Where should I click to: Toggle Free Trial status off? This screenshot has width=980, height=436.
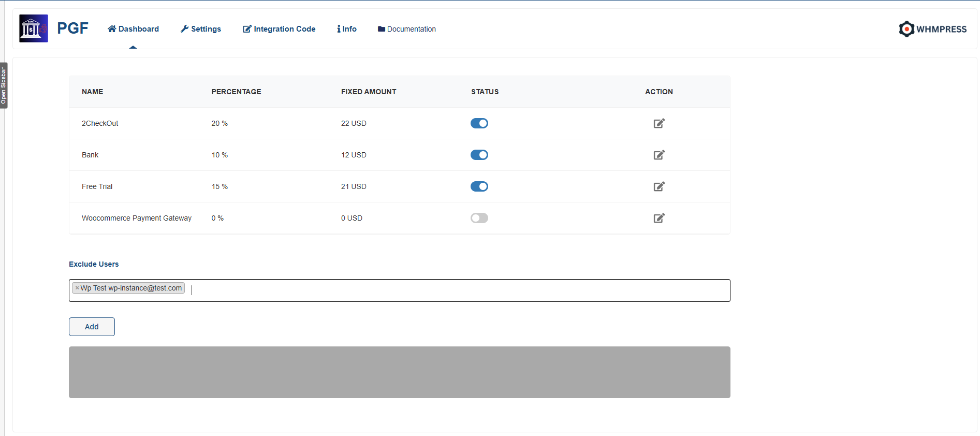tap(479, 186)
